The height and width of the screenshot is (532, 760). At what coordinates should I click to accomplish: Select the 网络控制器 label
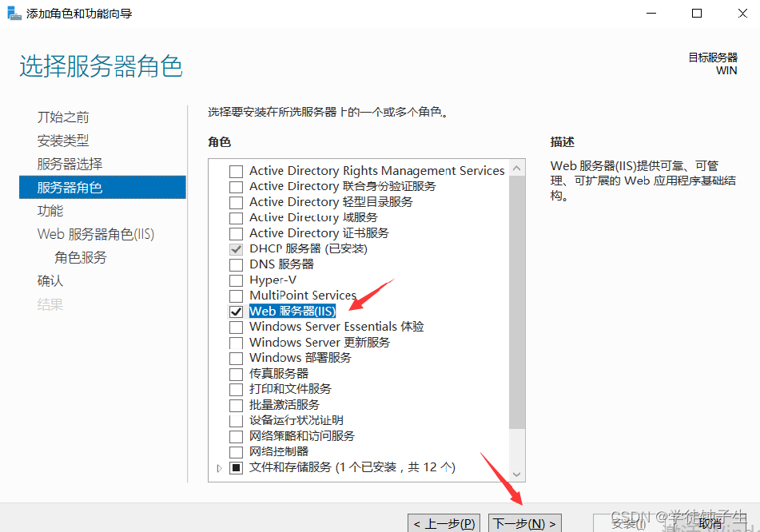pyautogui.click(x=279, y=451)
